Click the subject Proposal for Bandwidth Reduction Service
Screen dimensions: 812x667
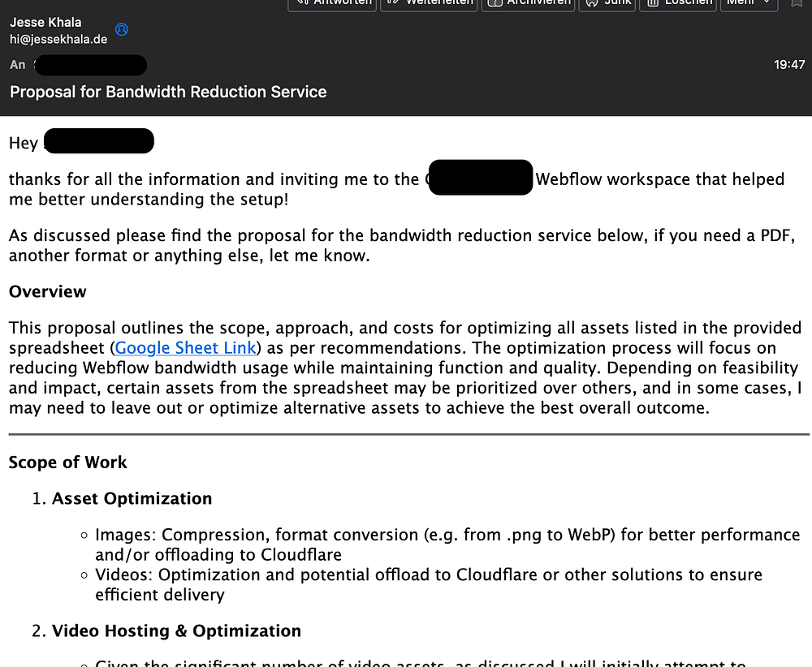tap(168, 93)
